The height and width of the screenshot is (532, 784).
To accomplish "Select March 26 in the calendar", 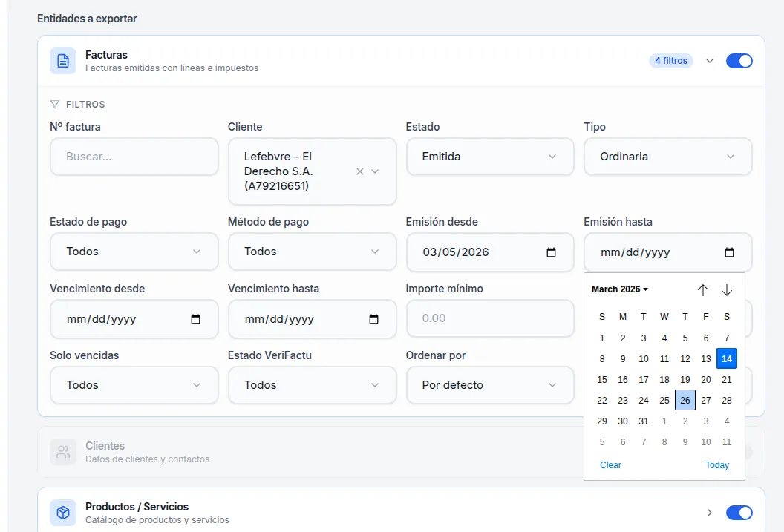I will click(685, 400).
